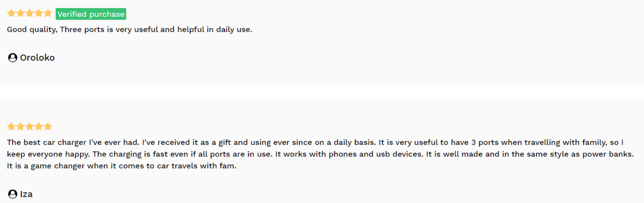Open the Iza reviewer name
Image resolution: width=644 pixels, height=203 pixels.
[x=26, y=194]
